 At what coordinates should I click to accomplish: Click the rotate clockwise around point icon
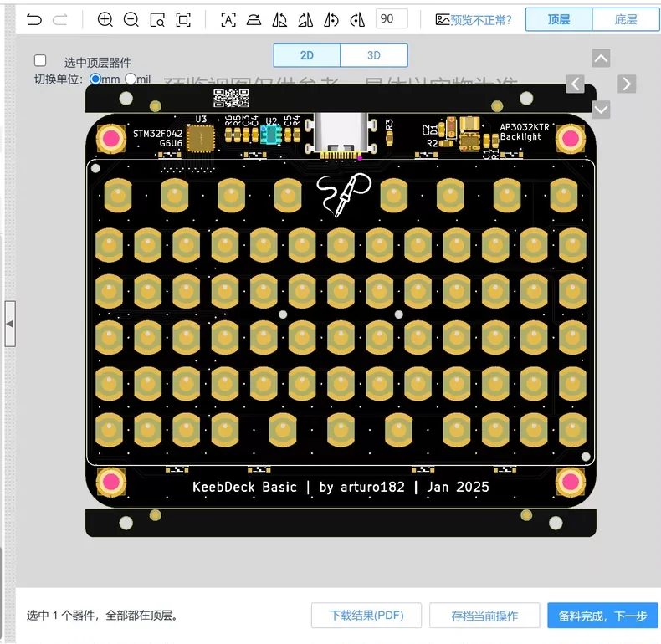click(x=357, y=19)
